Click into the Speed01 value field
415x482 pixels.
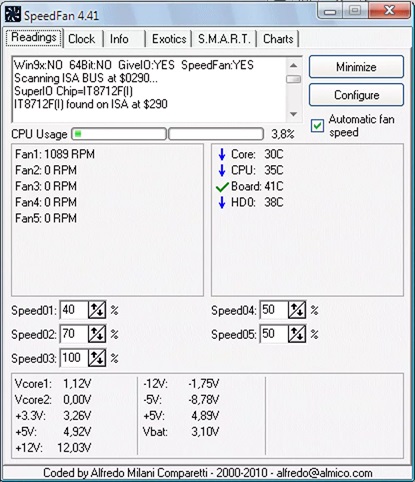74,310
